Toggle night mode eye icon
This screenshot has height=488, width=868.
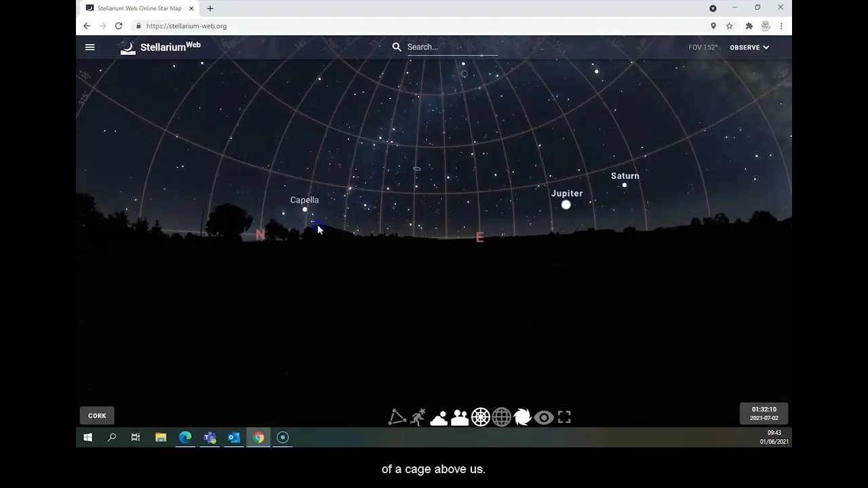pos(544,418)
